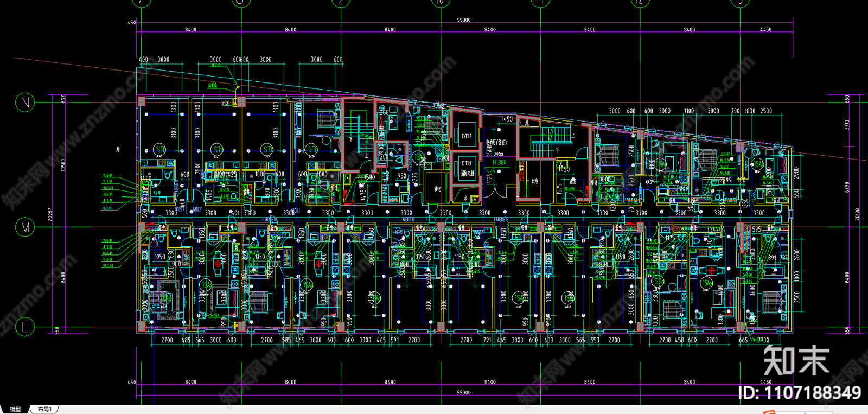Screen dimensions: 868x414
Task: Select the top 55300 overall dimension
Action: [464, 20]
